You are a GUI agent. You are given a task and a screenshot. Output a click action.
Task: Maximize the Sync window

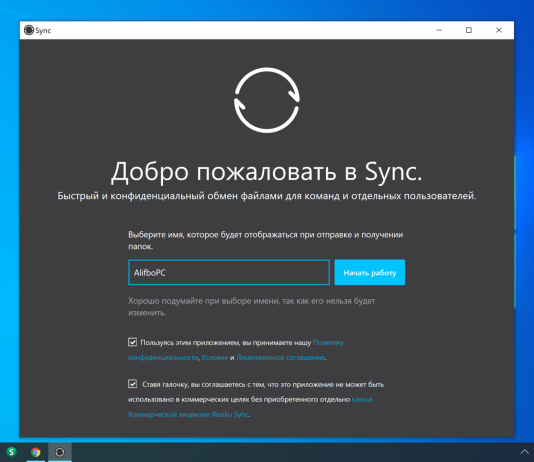[469, 30]
